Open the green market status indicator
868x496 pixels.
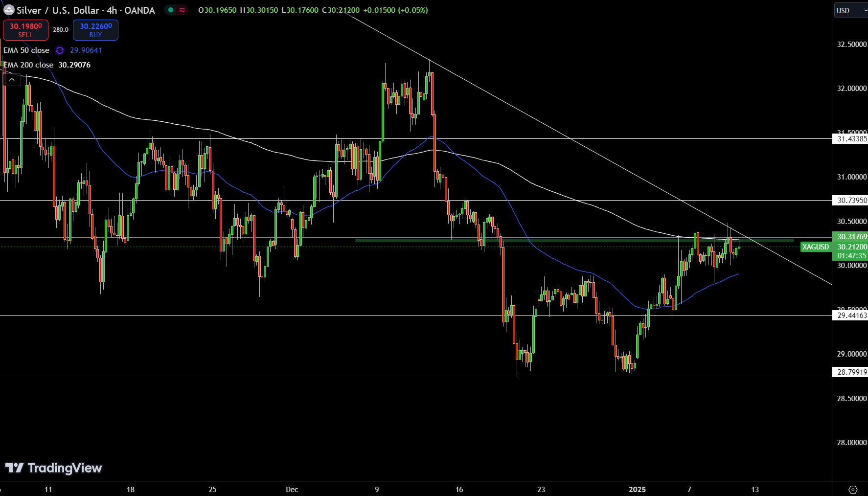(x=171, y=10)
